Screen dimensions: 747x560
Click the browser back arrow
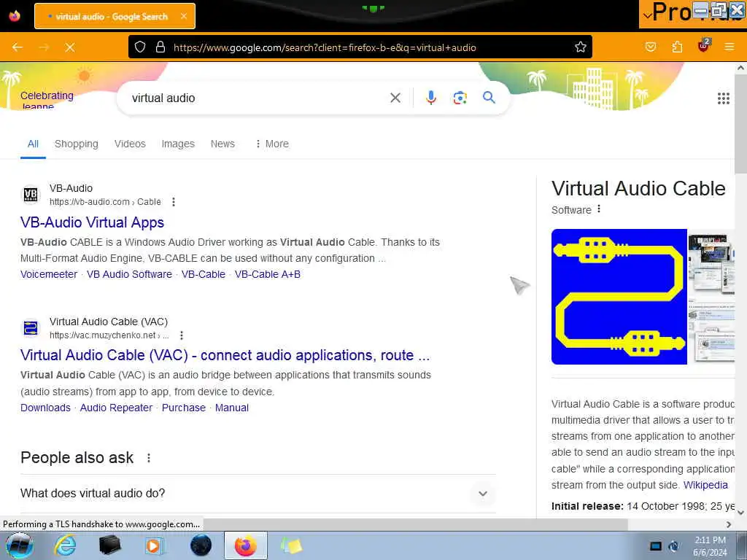pyautogui.click(x=18, y=47)
